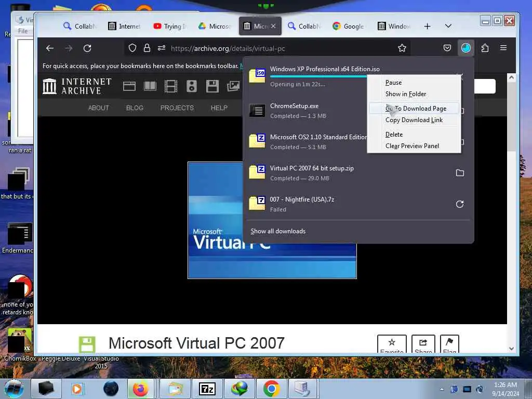Image resolution: width=532 pixels, height=399 pixels.
Task: Open Google Chrome from the taskbar
Action: pyautogui.click(x=271, y=389)
